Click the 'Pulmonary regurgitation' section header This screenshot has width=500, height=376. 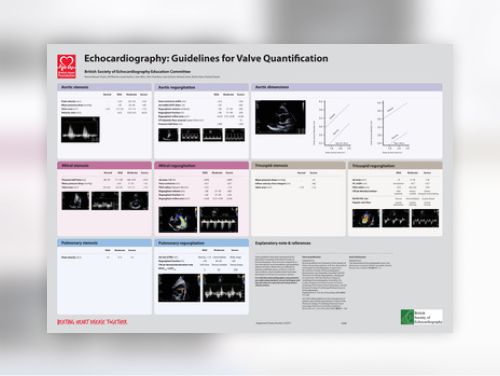[201, 243]
